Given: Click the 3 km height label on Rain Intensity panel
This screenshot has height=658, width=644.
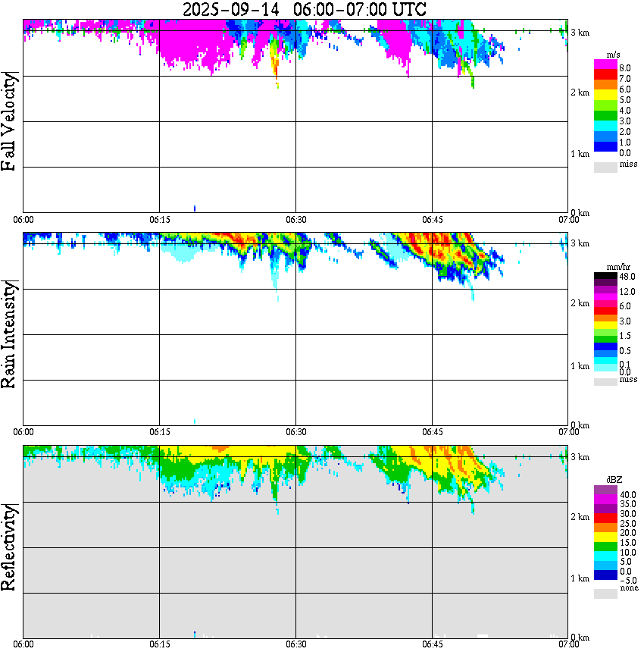Looking at the screenshot, I should point(580,243).
